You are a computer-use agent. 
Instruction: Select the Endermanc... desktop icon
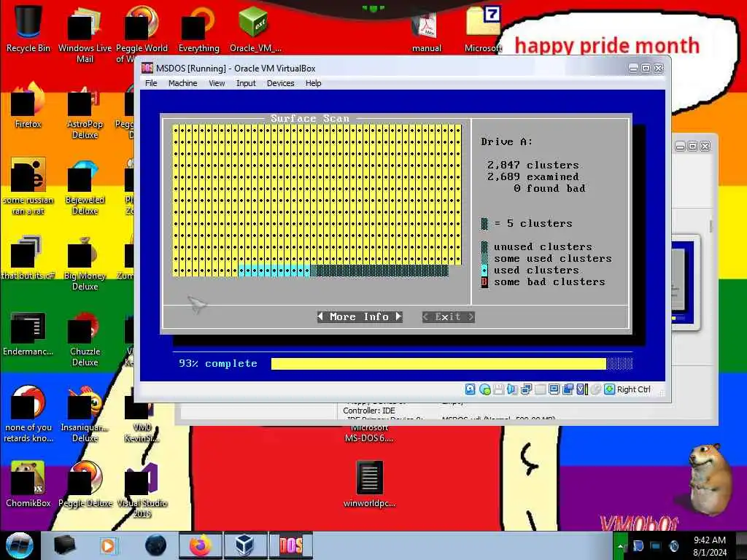(28, 333)
